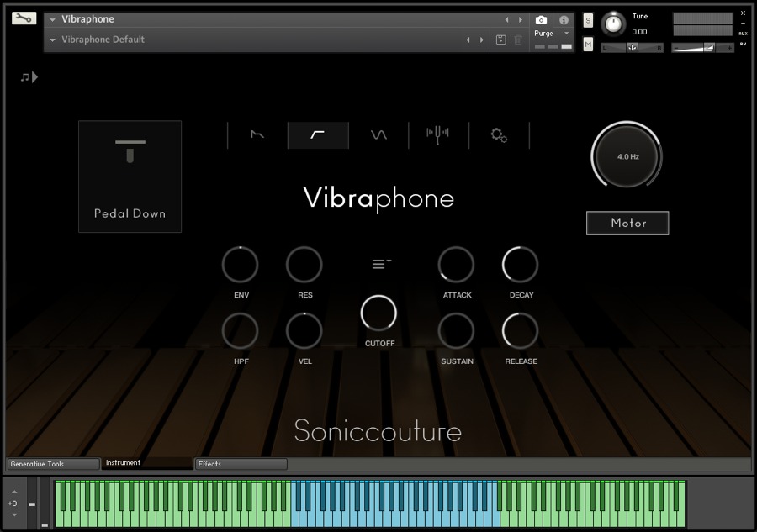The width and height of the screenshot is (757, 532).
Task: Open the gears settings page
Action: click(x=499, y=134)
